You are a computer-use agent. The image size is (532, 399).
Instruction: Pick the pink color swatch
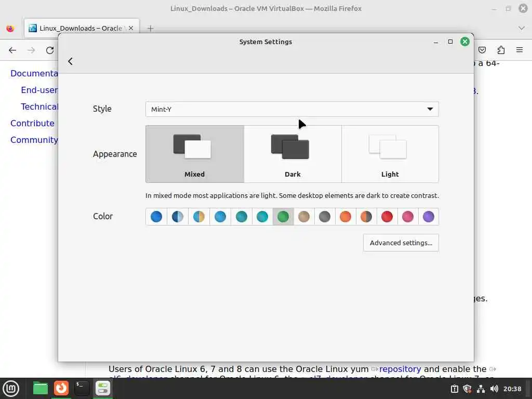coord(408,217)
